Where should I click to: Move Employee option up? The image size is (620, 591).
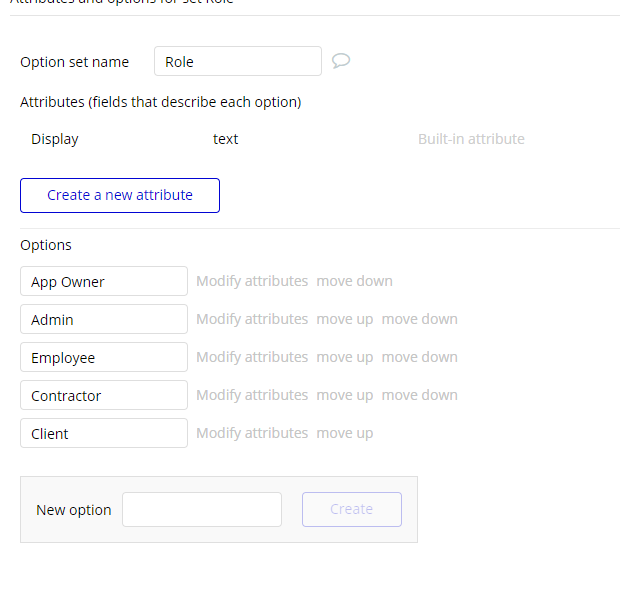point(345,357)
